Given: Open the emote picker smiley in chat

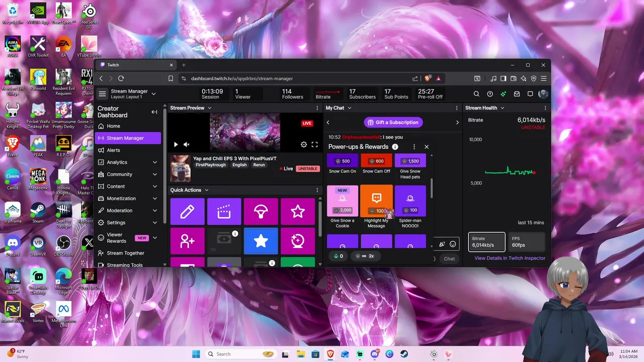Looking at the screenshot, I should click(453, 244).
